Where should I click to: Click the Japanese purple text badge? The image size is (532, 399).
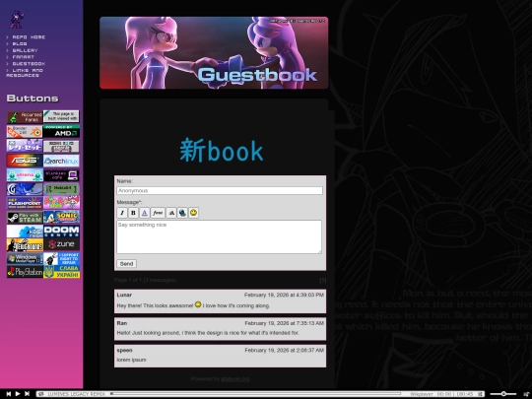point(25,146)
